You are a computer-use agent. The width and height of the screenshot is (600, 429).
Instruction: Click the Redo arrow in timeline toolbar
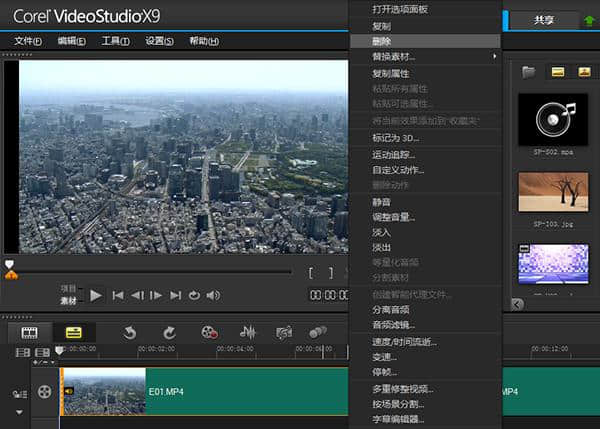(169, 332)
